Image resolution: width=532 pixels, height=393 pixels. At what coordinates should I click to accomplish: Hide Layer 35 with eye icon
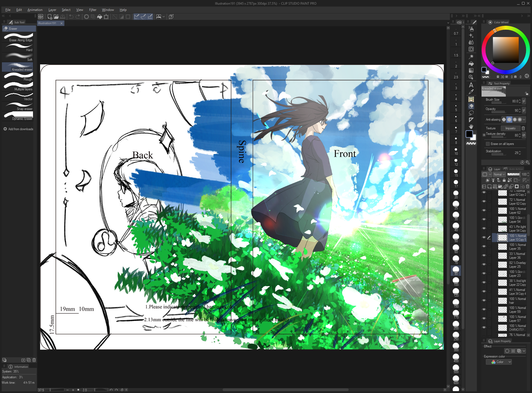tap(484, 246)
